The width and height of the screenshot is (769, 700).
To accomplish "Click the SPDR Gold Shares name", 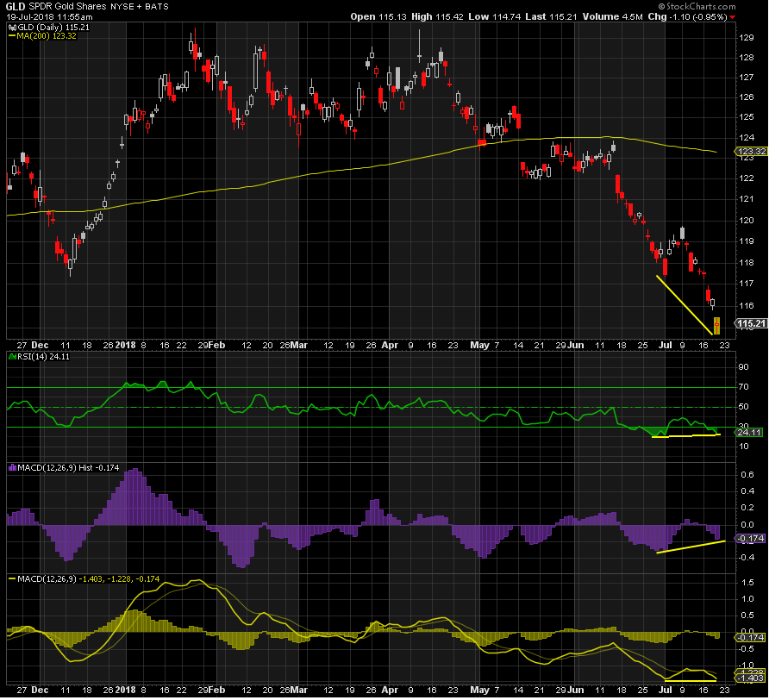I will click(68, 7).
